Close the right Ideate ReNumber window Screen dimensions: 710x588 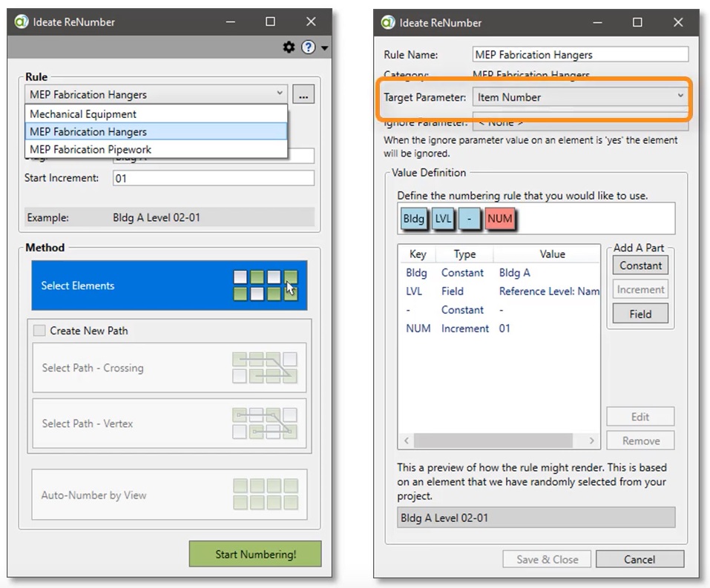pos(678,22)
